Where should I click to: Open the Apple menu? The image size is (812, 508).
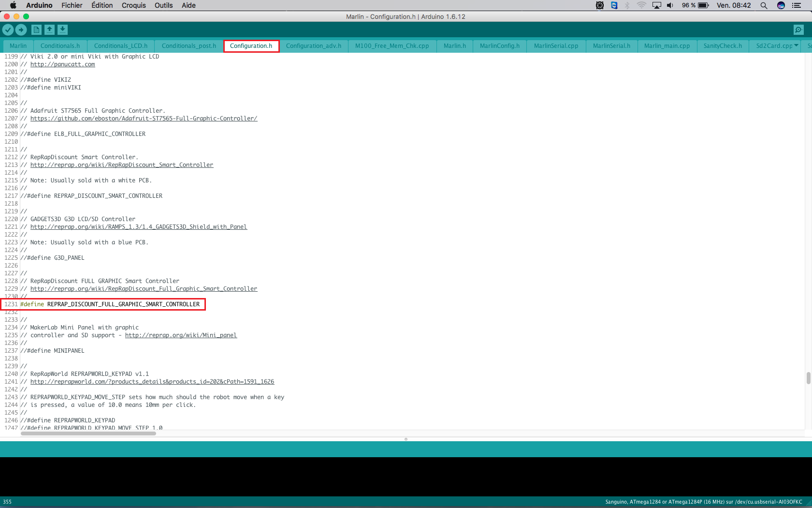pos(13,5)
